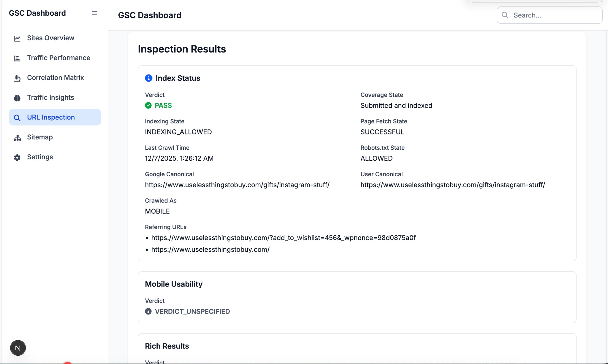Click the Robots.txt State label
Viewport: 608px width, 364px height.
[x=383, y=148]
